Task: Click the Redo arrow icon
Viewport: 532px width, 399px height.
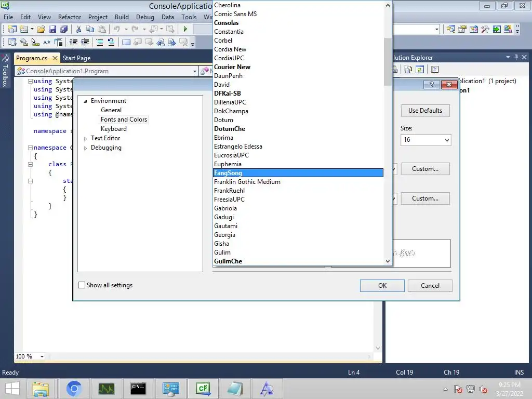Action: tap(135, 29)
